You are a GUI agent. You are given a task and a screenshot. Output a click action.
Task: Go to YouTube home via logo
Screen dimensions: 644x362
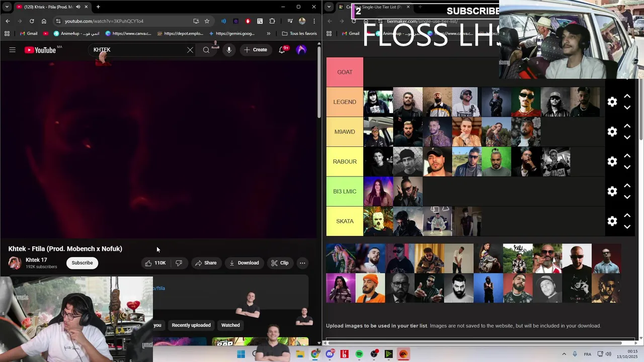tap(40, 50)
